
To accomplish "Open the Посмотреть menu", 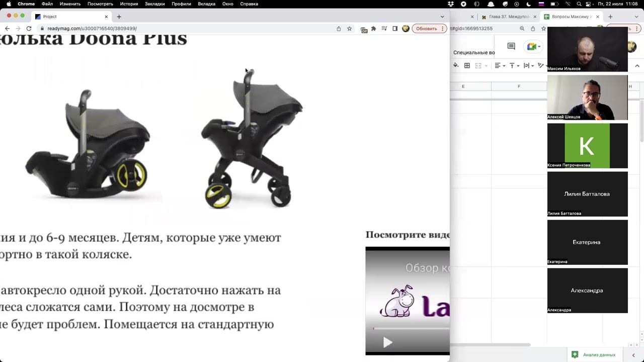I will click(x=100, y=4).
